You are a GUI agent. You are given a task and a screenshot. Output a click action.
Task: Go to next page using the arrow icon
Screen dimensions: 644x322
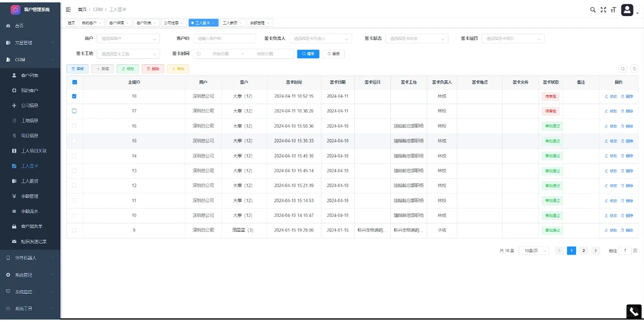(596, 250)
